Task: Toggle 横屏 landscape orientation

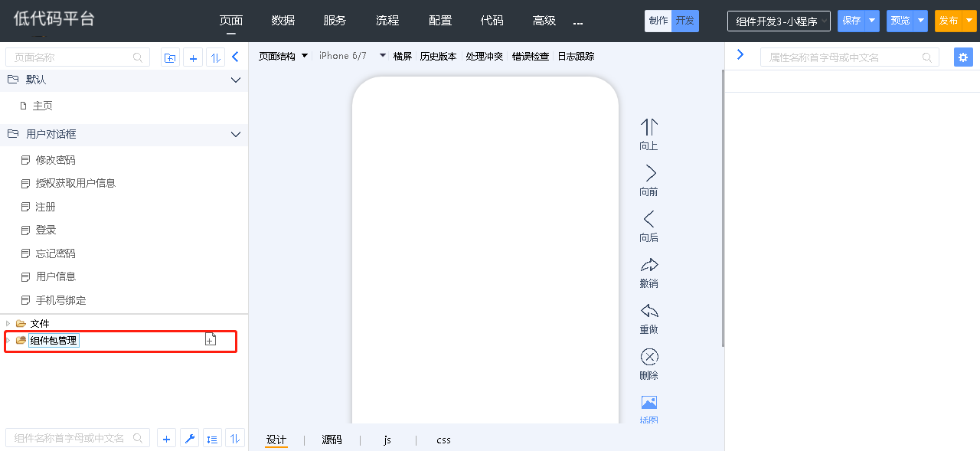Action: click(402, 56)
